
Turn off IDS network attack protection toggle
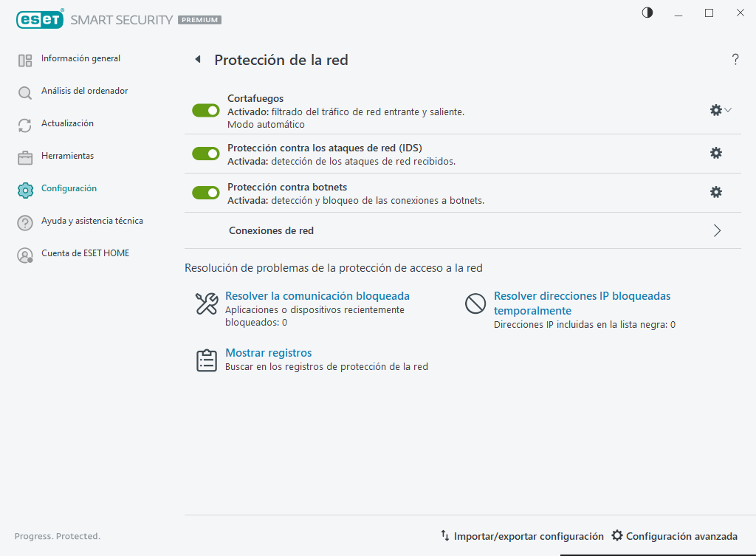click(x=206, y=154)
